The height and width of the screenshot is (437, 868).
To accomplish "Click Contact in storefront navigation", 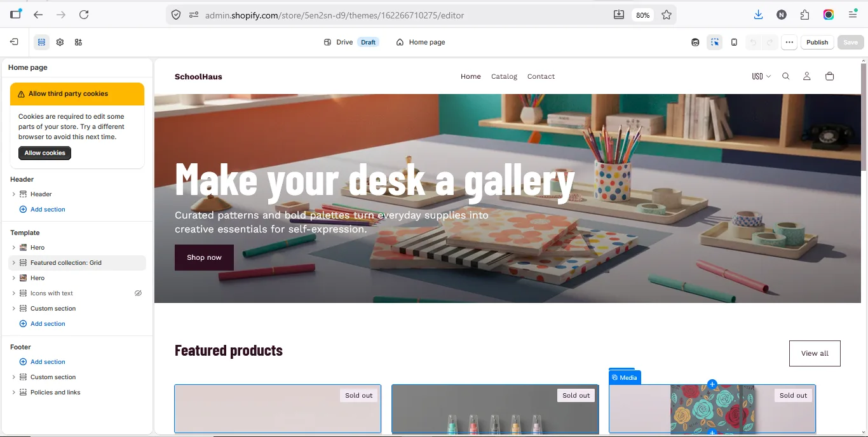I will [x=541, y=76].
